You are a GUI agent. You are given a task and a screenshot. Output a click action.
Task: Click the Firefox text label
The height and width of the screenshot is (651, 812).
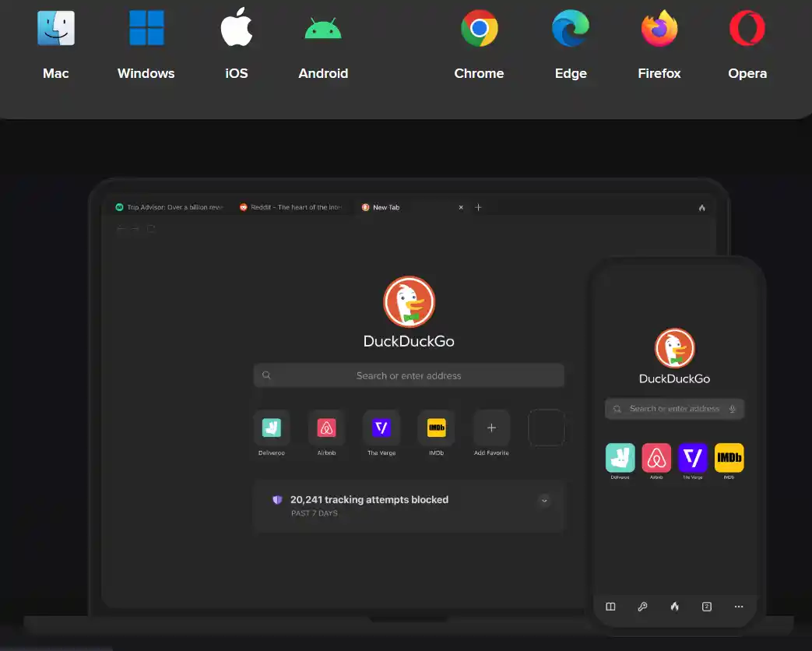(x=659, y=73)
